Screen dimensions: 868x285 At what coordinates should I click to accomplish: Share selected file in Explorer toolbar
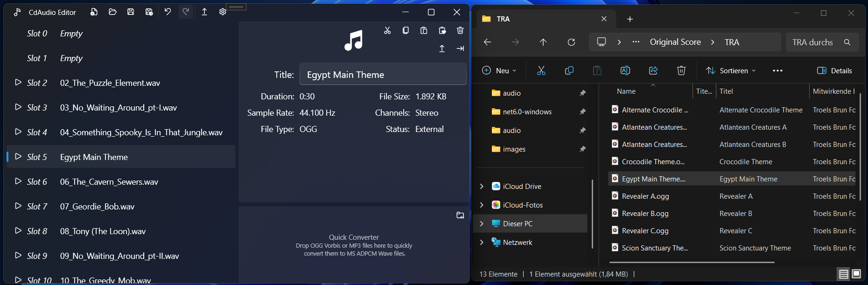pyautogui.click(x=653, y=70)
